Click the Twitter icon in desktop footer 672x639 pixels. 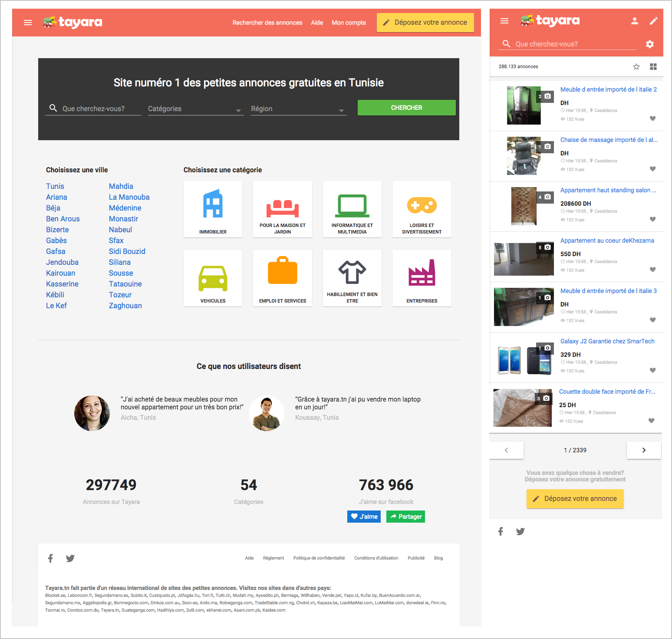[70, 558]
